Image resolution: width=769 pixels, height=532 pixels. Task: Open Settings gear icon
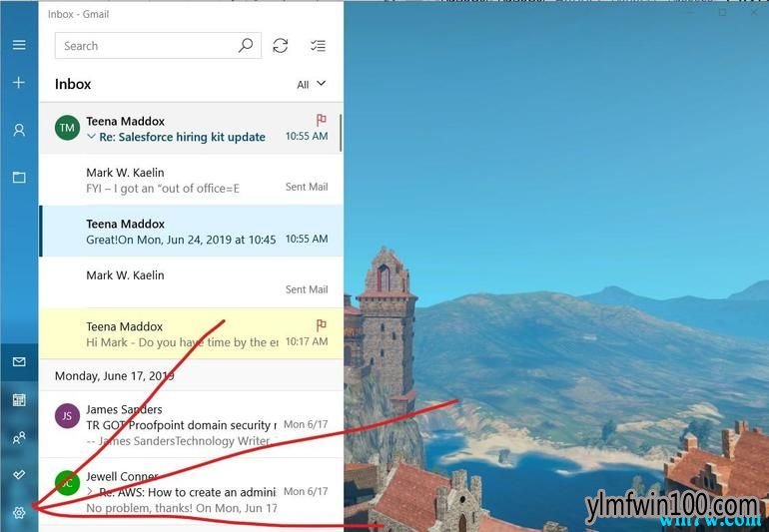pyautogui.click(x=19, y=513)
